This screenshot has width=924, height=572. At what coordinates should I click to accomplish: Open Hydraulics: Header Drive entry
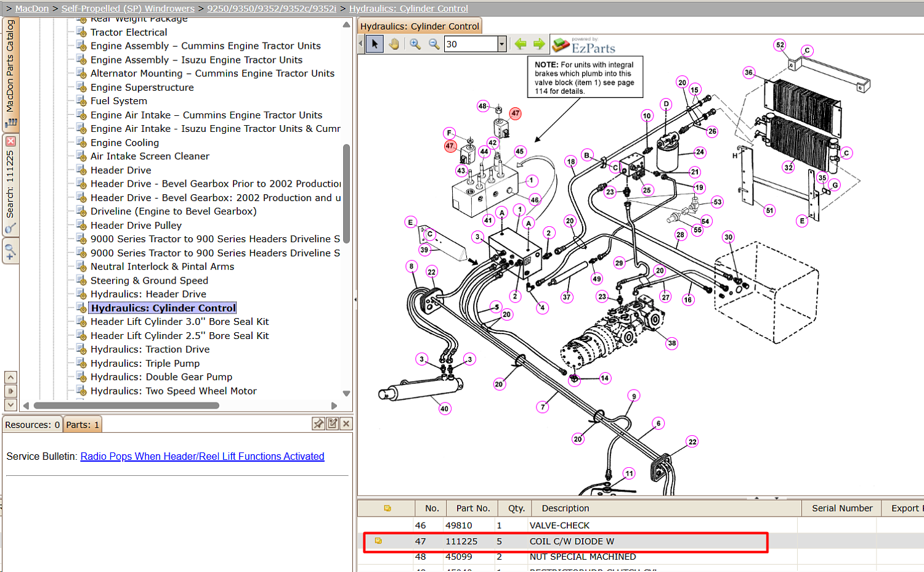pyautogui.click(x=148, y=294)
